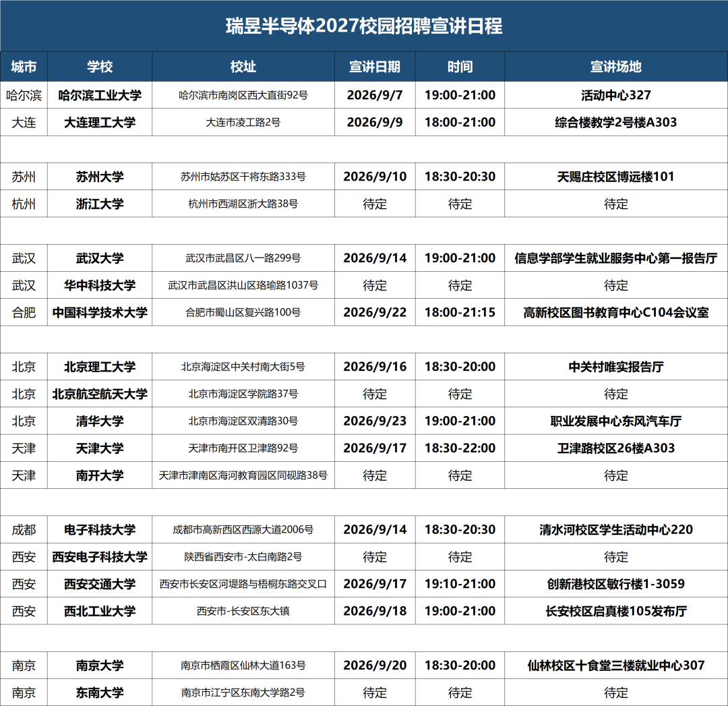The height and width of the screenshot is (706, 728).
Task: Click the cell 中国科学技术大学
Action: coord(100,313)
